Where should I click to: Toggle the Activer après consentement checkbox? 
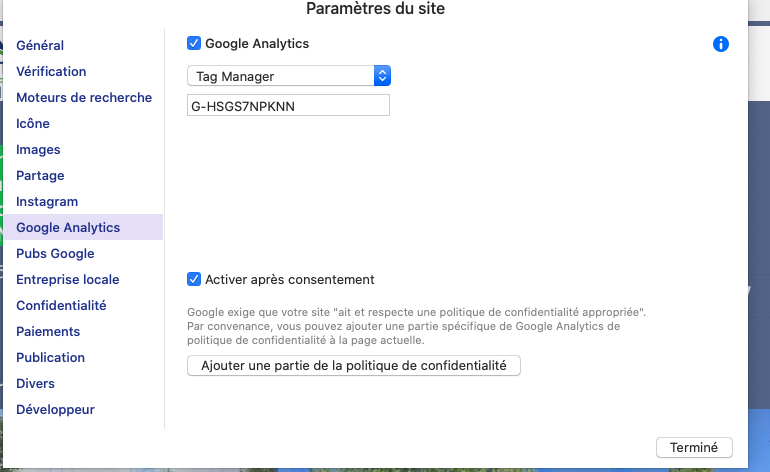click(194, 279)
